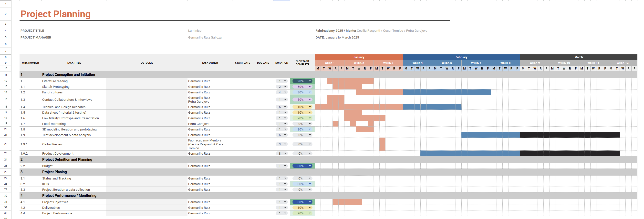Select the Petra Garajova owner for Local mentoring

pyautogui.click(x=210, y=124)
